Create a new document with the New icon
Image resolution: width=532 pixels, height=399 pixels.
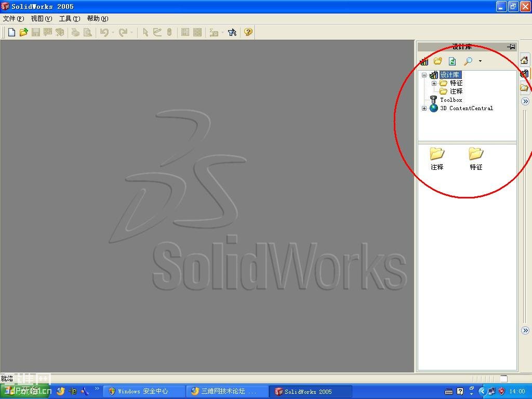coord(11,32)
